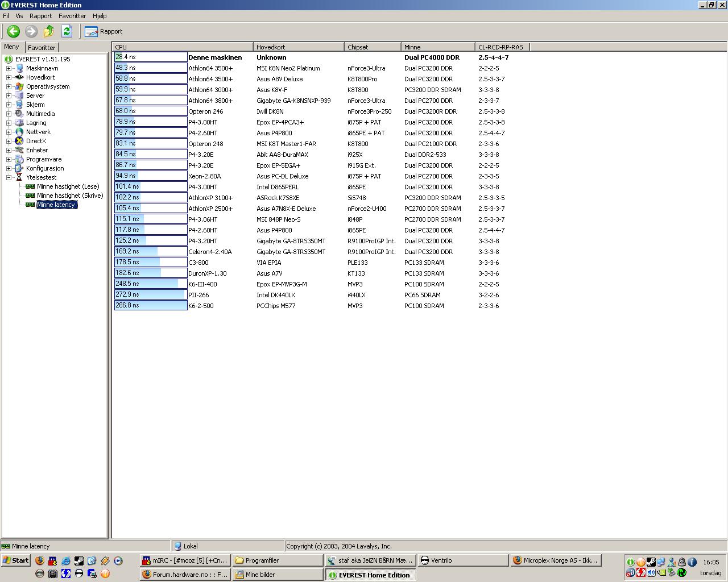Select the 286.8 ns result bar
Screen dimensions: 728x582
(x=151, y=305)
